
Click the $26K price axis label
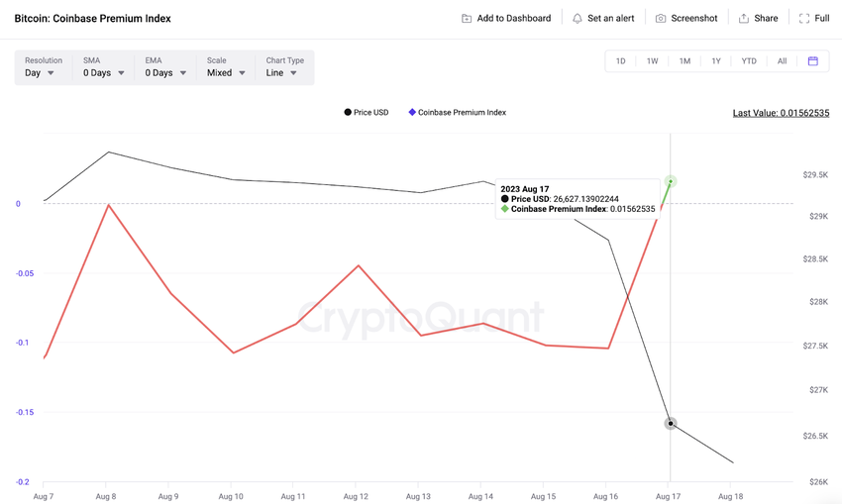point(818,482)
